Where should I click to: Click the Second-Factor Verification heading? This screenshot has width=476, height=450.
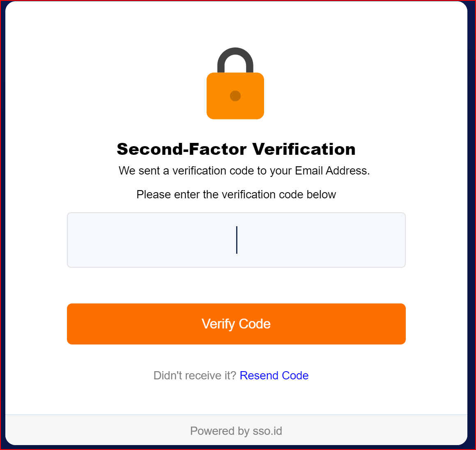click(236, 149)
